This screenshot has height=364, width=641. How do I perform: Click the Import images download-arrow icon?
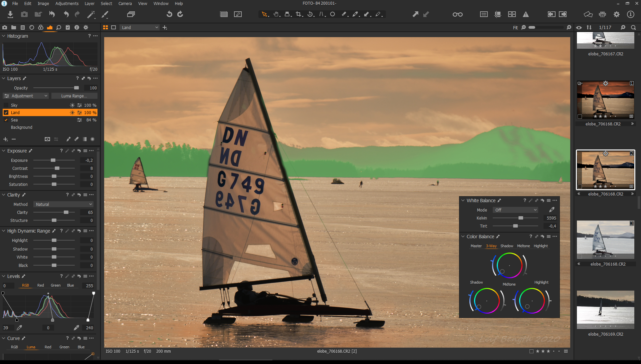pos(10,14)
